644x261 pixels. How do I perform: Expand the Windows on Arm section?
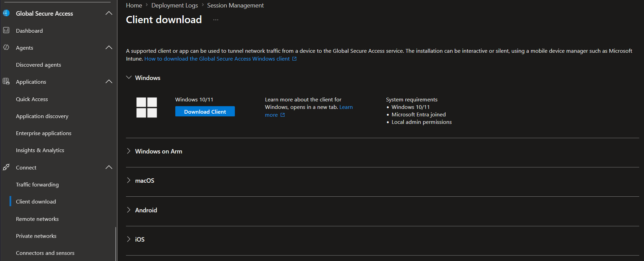point(129,151)
